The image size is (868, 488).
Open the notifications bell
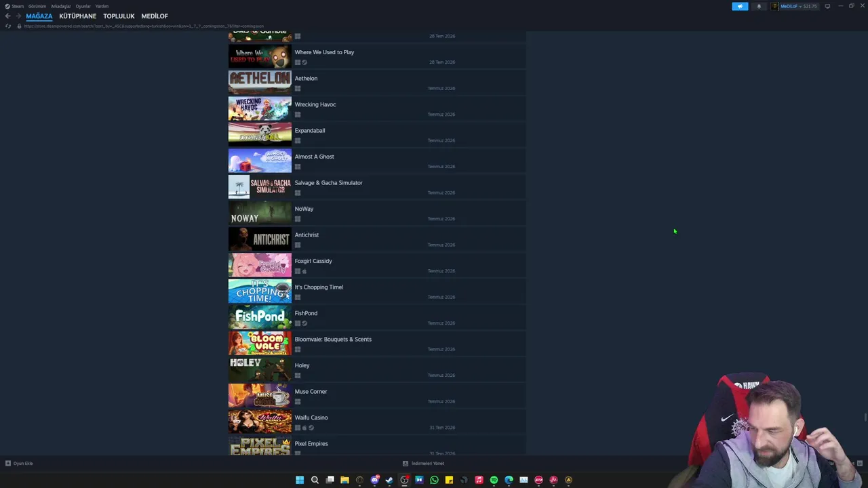point(759,6)
